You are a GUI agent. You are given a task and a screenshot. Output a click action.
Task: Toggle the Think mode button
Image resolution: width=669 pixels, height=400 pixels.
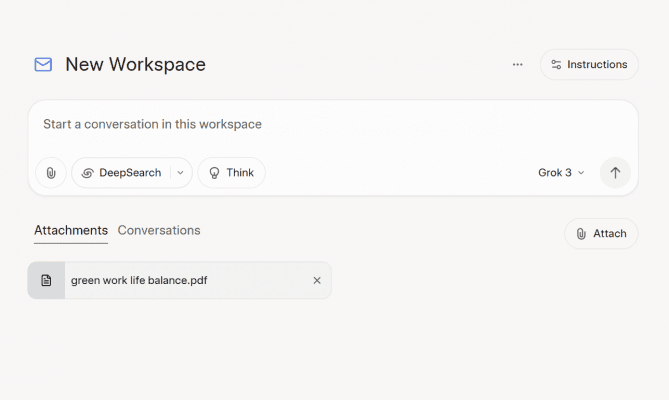coord(231,173)
